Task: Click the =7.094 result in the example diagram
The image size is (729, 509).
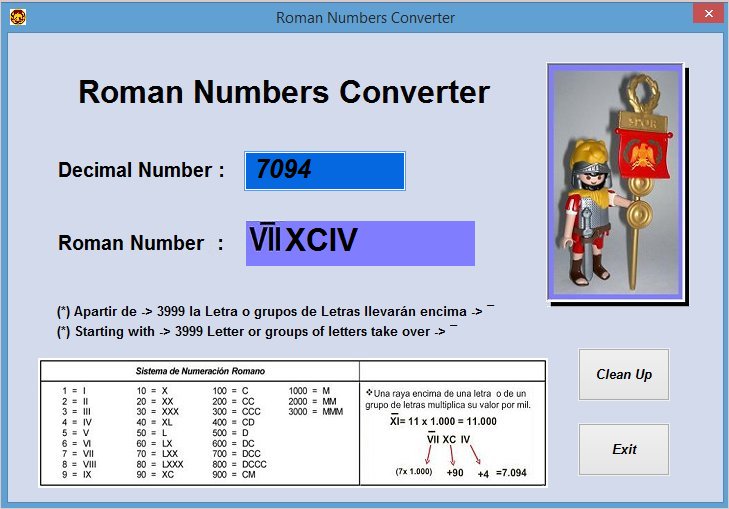Action: click(510, 473)
